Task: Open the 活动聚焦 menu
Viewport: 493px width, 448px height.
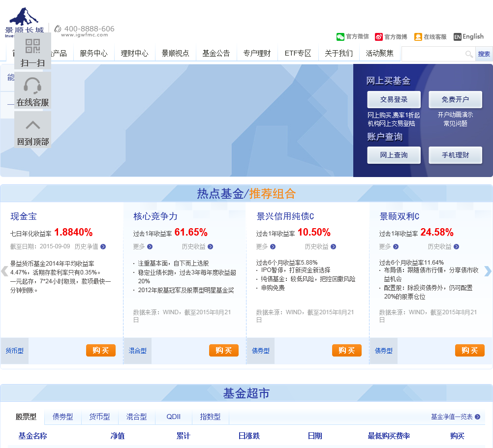Action: pos(379,53)
